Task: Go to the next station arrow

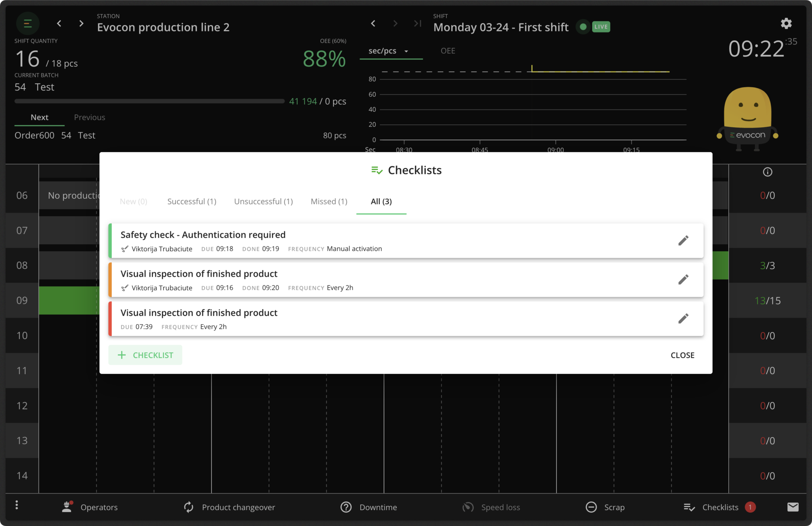Action: coord(81,24)
